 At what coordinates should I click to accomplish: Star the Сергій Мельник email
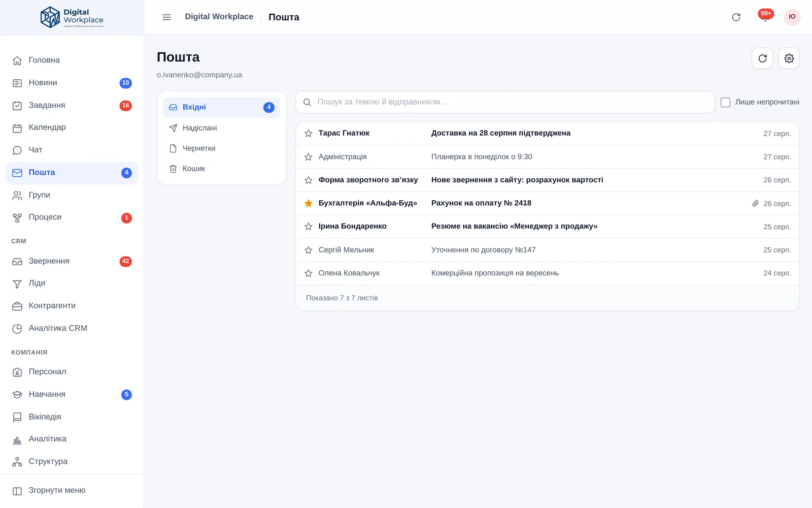pyautogui.click(x=308, y=250)
